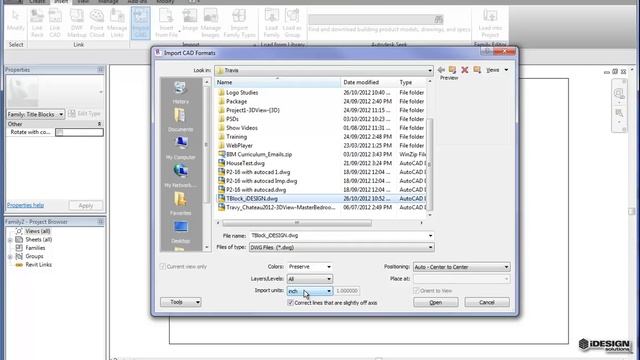Image resolution: width=640 pixels, height=360 pixels.
Task: Select Revit Links in Project Browser
Action: [38, 264]
